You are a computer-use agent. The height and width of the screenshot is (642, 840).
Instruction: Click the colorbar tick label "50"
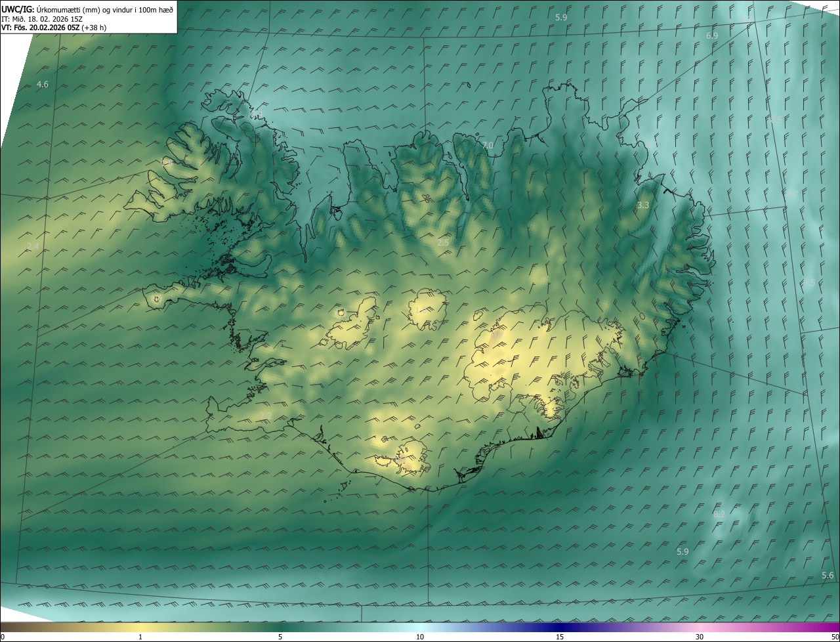point(835,637)
